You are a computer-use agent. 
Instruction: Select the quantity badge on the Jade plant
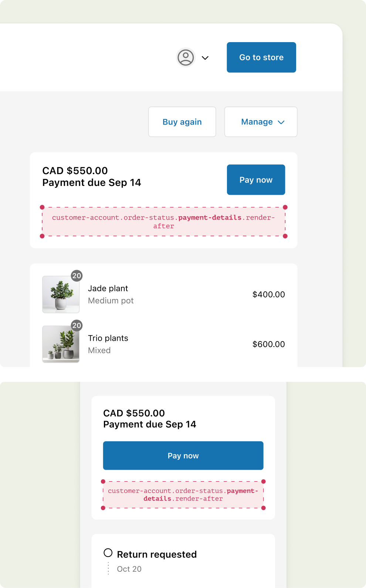tap(77, 276)
